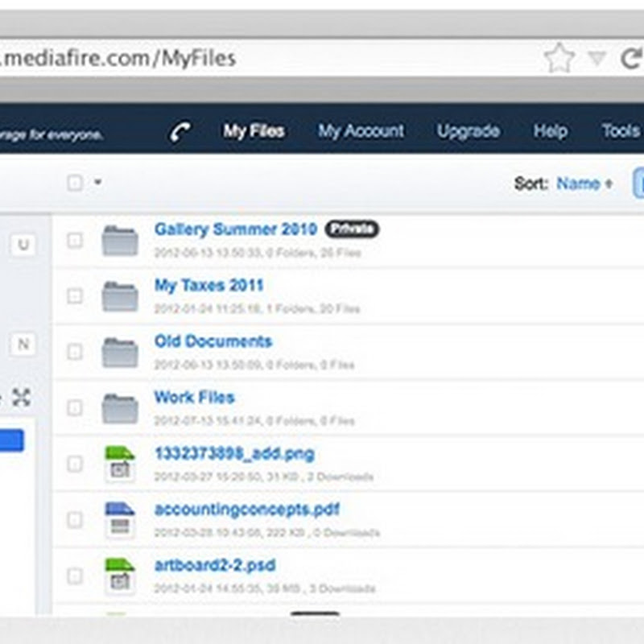The width and height of the screenshot is (644, 644).
Task: Click the MediaFire address bar URL
Action: (x=118, y=58)
